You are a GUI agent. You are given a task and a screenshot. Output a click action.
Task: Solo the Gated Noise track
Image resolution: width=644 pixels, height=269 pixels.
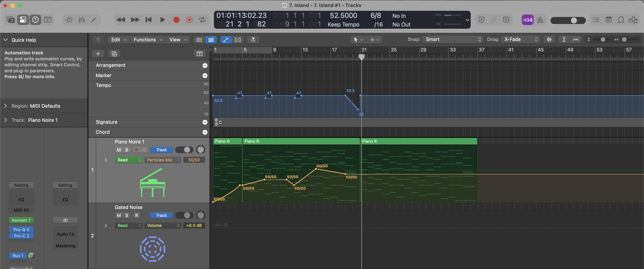tap(127, 215)
